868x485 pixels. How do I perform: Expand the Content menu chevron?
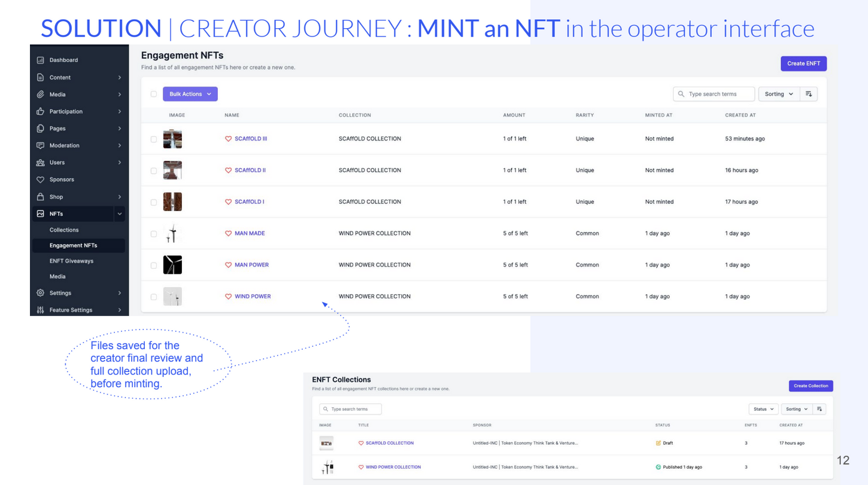tap(120, 78)
